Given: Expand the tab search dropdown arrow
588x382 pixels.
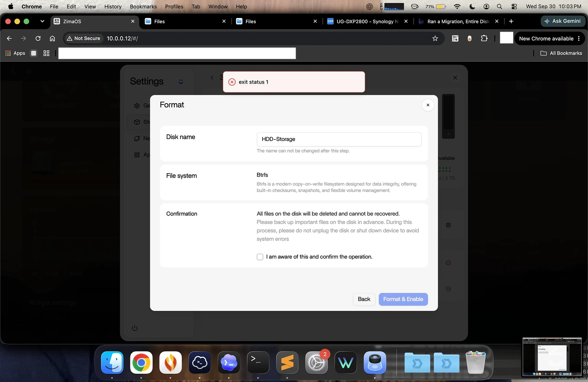Looking at the screenshot, I should coord(42,21).
